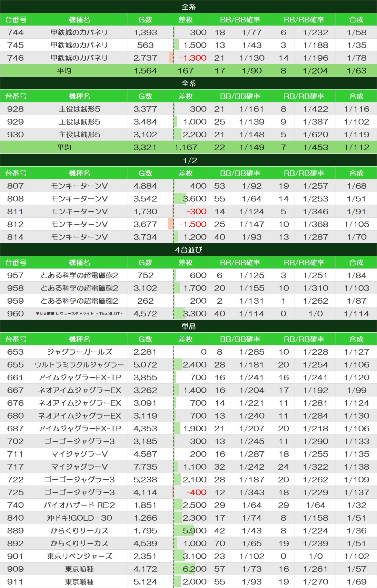
Task: Select 東京リベンジャーズ machine name
Action: pos(79,556)
